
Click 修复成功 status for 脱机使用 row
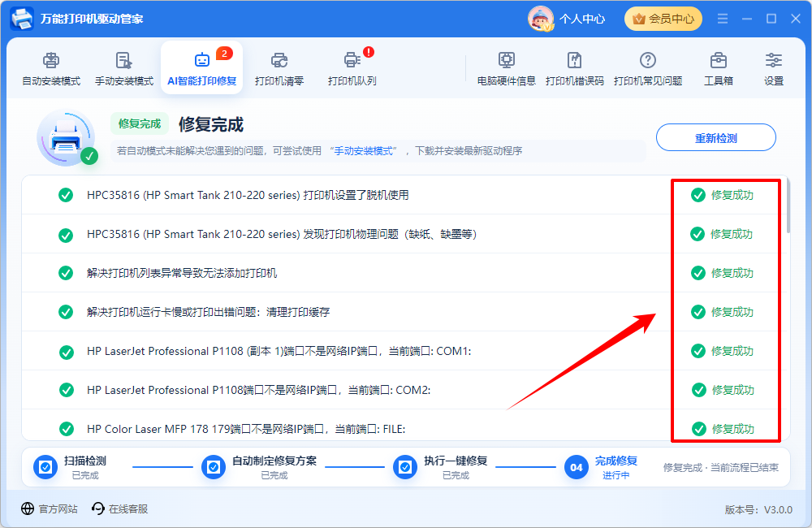coord(723,195)
